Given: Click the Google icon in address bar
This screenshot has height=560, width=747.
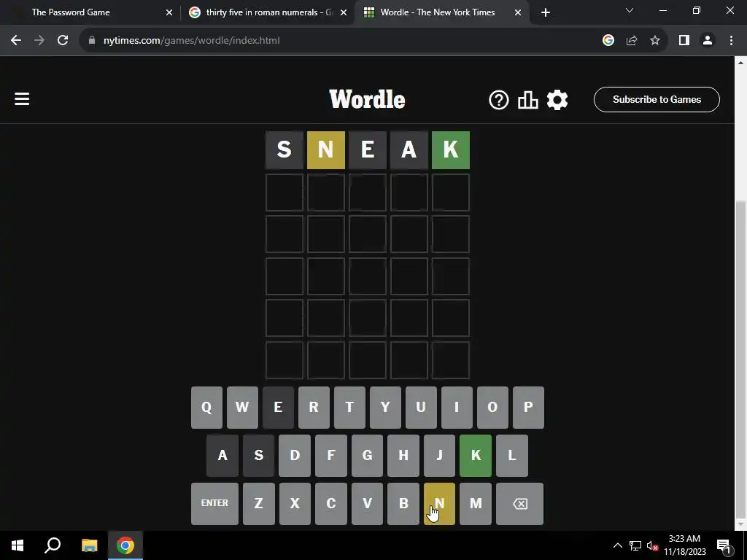Looking at the screenshot, I should (x=608, y=41).
